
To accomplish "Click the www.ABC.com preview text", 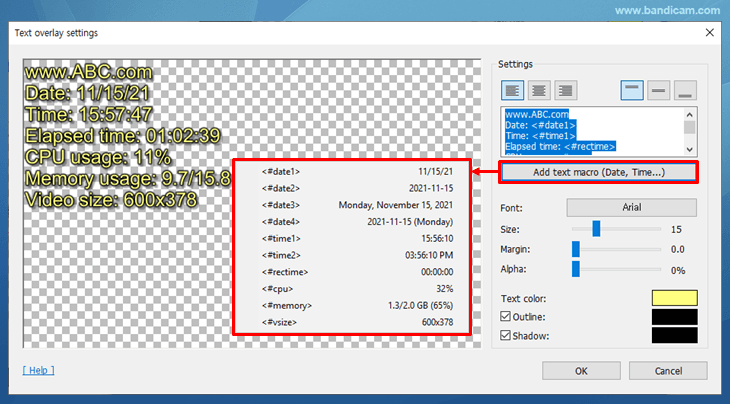I will pyautogui.click(x=88, y=72).
